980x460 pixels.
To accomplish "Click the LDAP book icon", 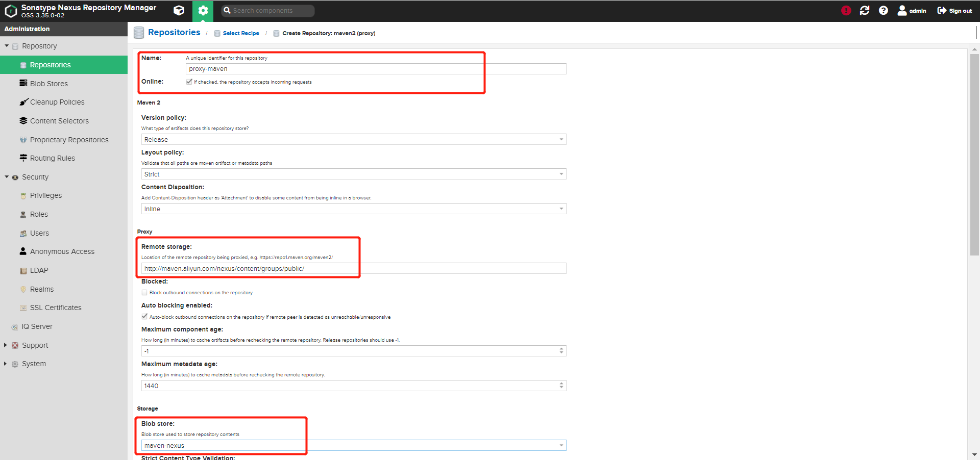I will (23, 271).
